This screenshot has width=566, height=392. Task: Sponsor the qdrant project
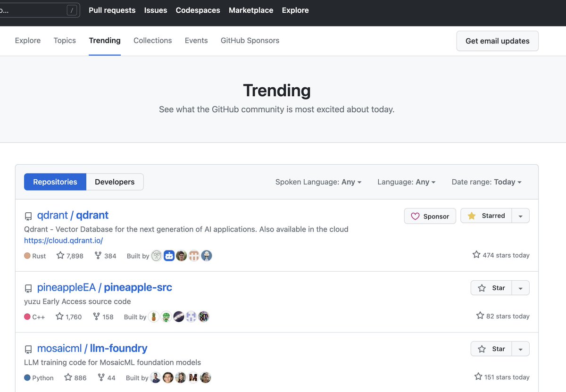point(430,216)
